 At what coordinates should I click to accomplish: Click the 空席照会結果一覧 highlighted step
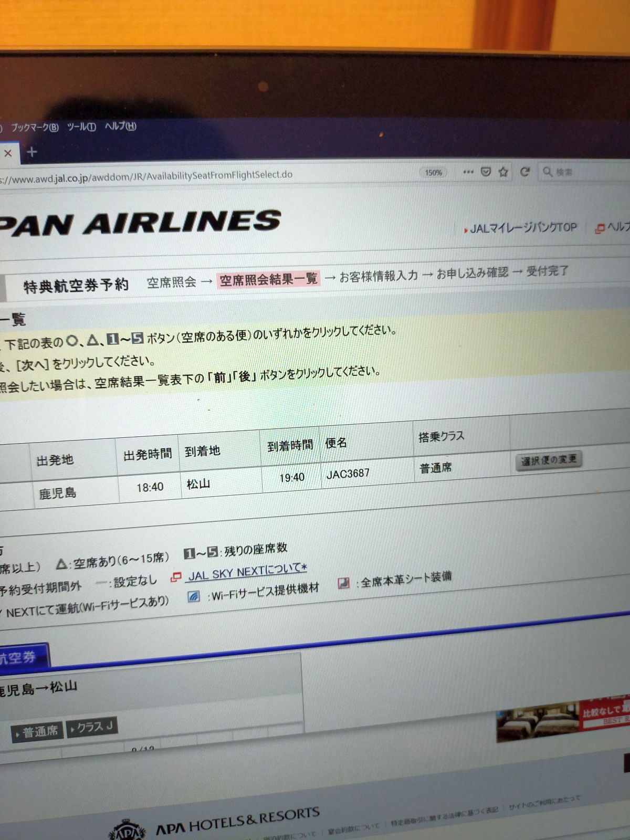pos(268,279)
